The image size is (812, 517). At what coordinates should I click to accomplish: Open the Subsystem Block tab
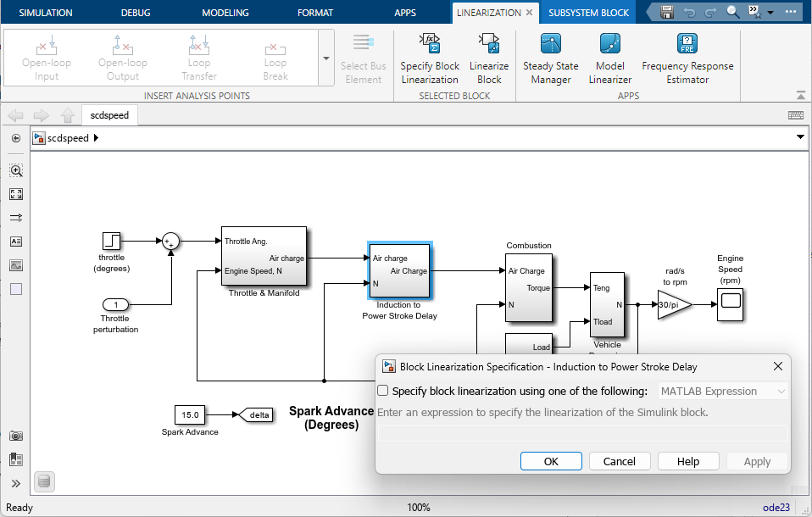[589, 13]
